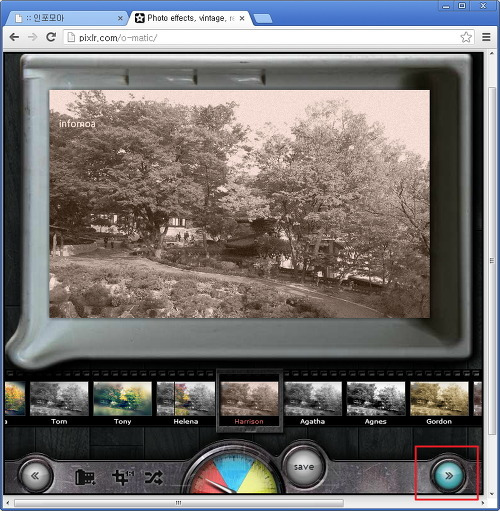Click the horizontal scrollbar left arrow
This screenshot has height=511, width=500.
coord(7,503)
